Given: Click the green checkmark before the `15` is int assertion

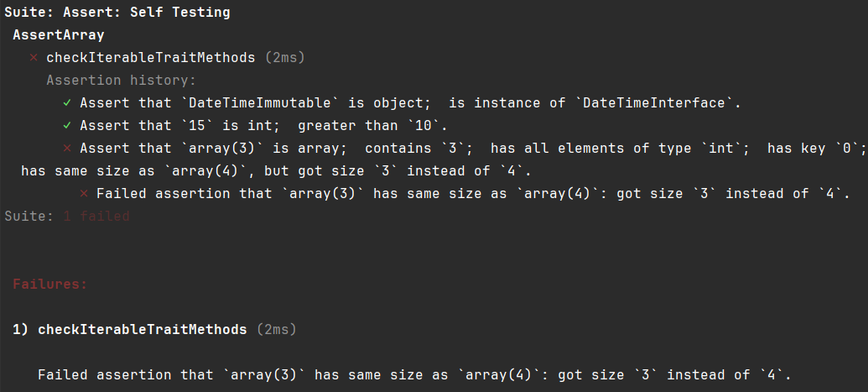Looking at the screenshot, I should pos(66,126).
